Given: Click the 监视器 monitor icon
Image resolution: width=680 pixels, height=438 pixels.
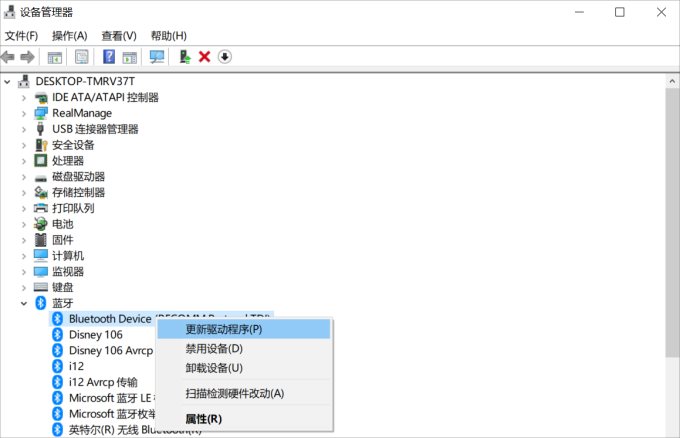Looking at the screenshot, I should click(x=41, y=271).
